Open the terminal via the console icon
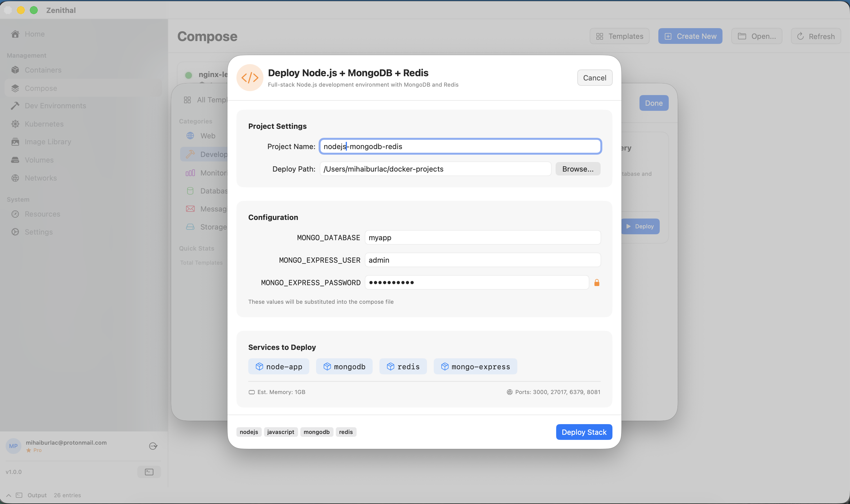Image resolution: width=850 pixels, height=504 pixels. [x=149, y=472]
